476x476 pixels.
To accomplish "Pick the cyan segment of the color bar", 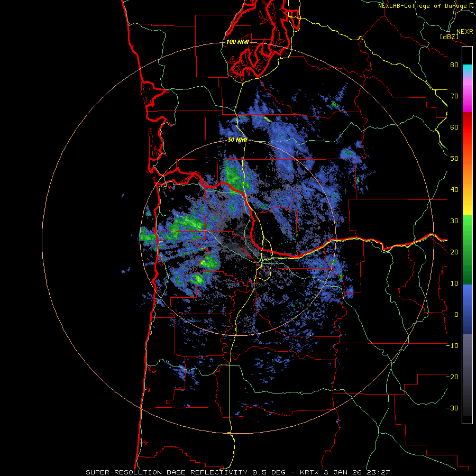I will point(467,69).
